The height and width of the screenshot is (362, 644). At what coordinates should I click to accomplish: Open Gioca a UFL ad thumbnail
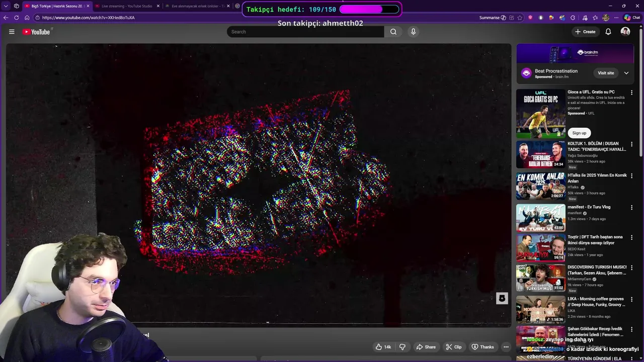pos(541,114)
